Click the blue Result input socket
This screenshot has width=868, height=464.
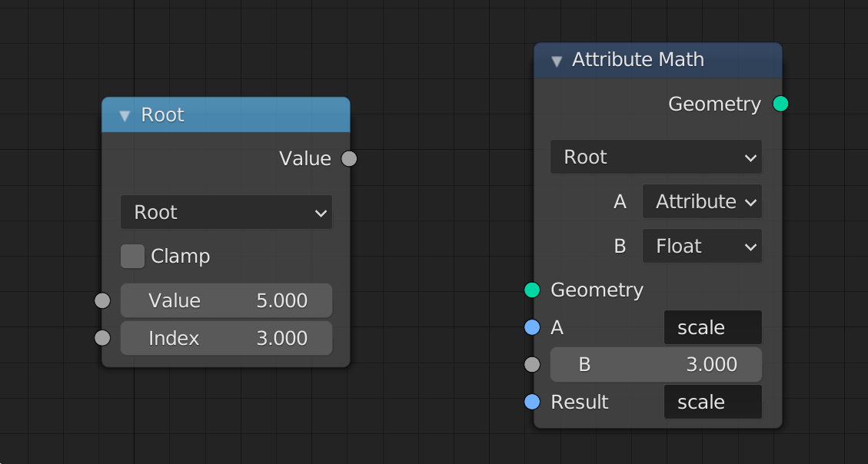point(532,402)
